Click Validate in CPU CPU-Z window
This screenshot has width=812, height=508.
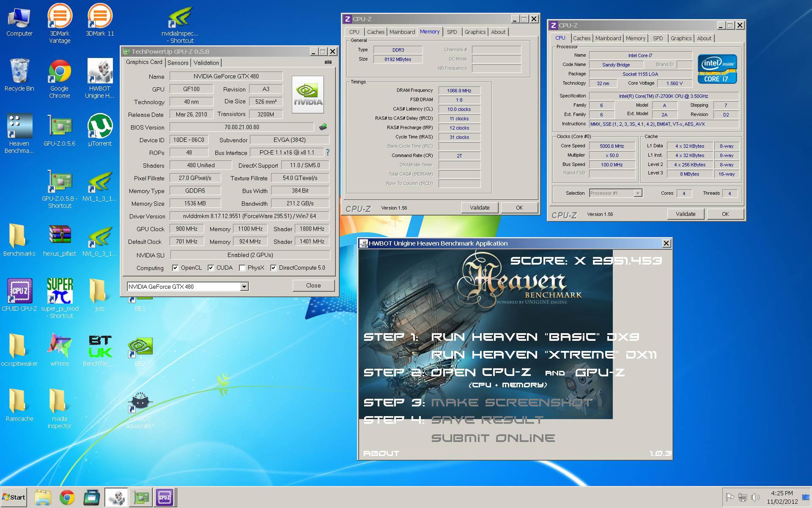tap(686, 214)
